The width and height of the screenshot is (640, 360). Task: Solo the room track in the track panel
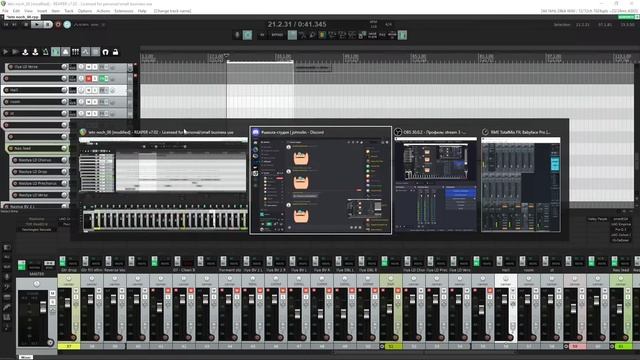tap(95, 102)
